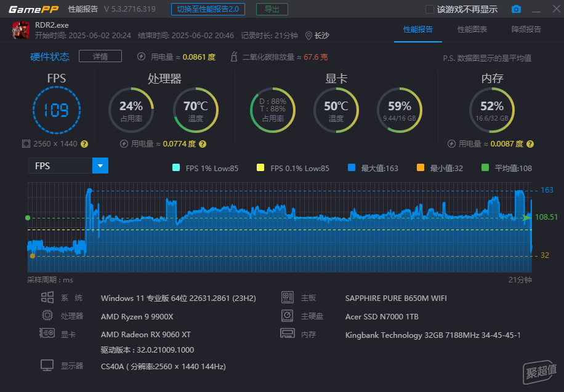Click the camera screenshot icon
This screenshot has height=392, width=564.
click(x=516, y=9)
